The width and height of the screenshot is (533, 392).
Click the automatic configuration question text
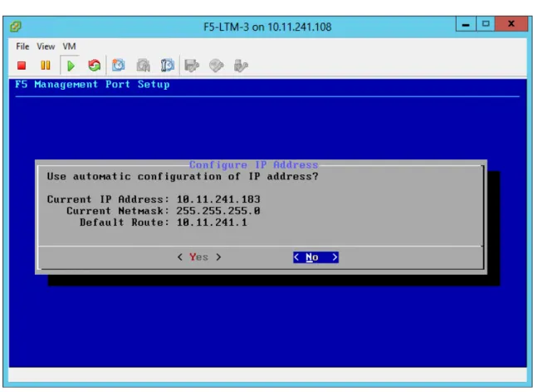[x=183, y=176]
